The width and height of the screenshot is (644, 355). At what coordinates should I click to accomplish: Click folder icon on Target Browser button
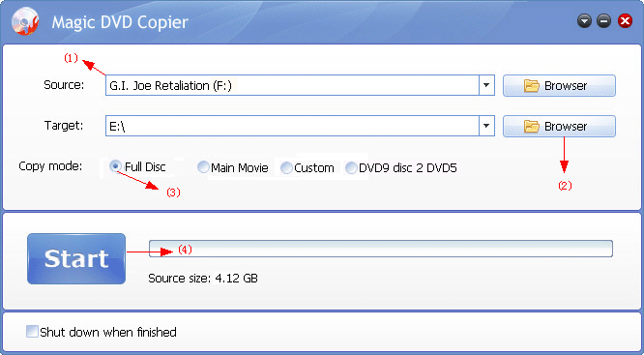(x=532, y=126)
